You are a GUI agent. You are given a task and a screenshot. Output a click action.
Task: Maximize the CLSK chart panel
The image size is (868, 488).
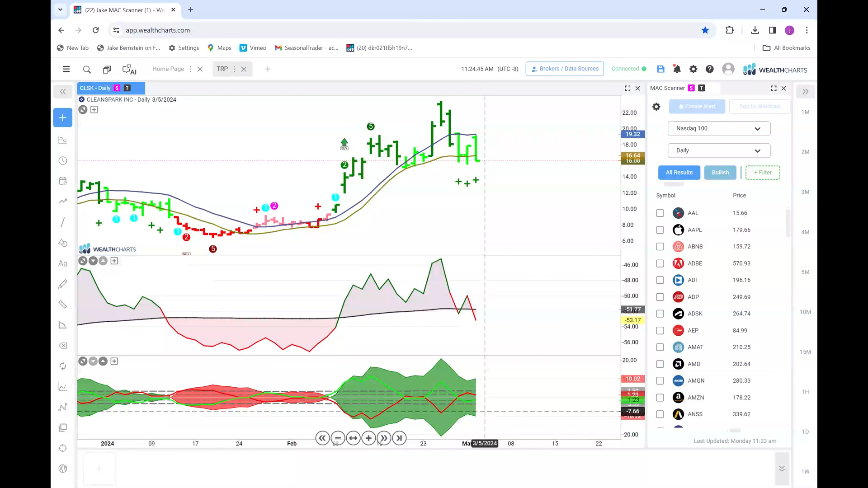[627, 89]
